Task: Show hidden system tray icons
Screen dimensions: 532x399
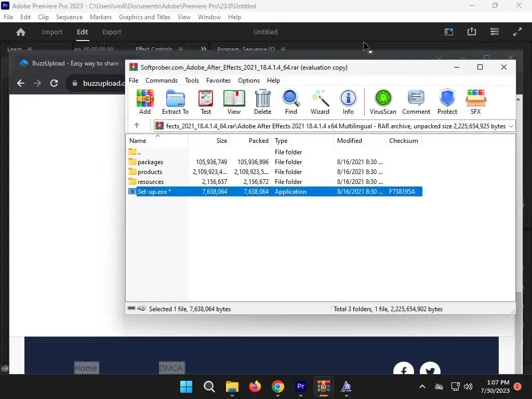Action: 422,387
